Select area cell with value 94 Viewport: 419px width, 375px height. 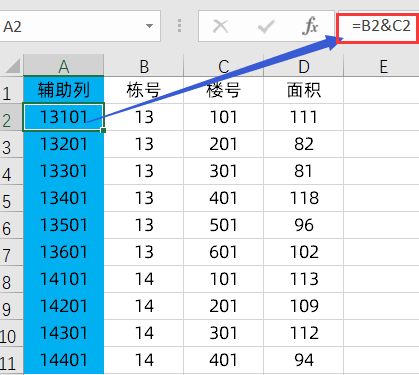(304, 360)
